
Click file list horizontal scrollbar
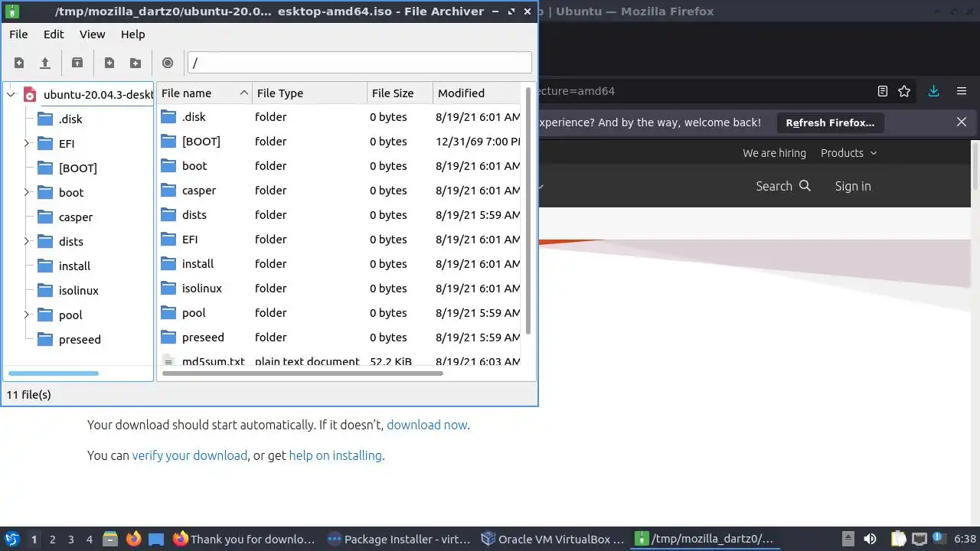303,373
